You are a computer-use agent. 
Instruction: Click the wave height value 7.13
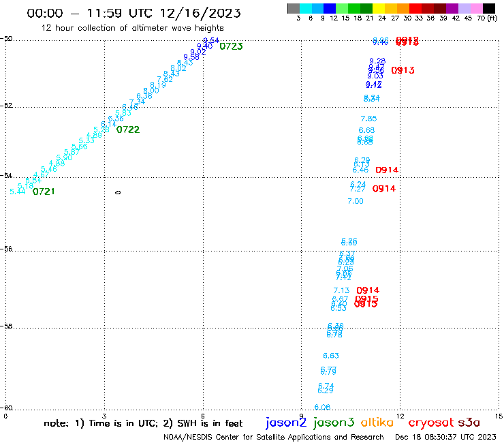point(341,290)
